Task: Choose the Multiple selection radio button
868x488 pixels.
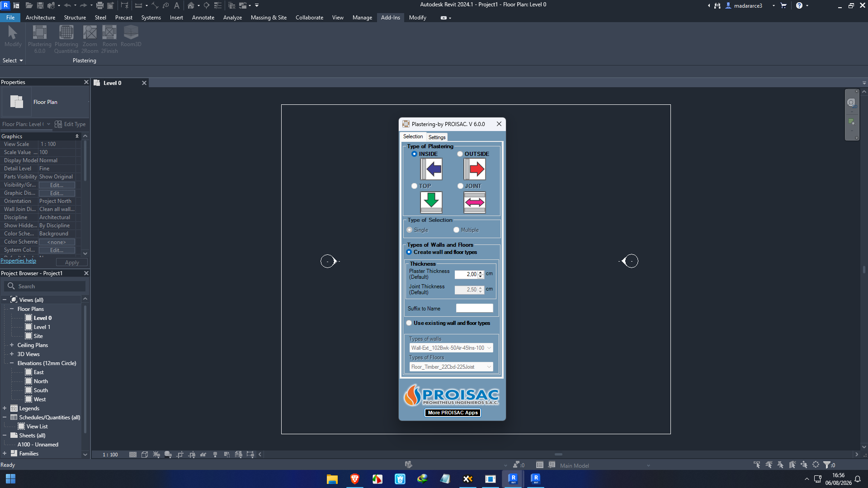Action: pos(456,230)
